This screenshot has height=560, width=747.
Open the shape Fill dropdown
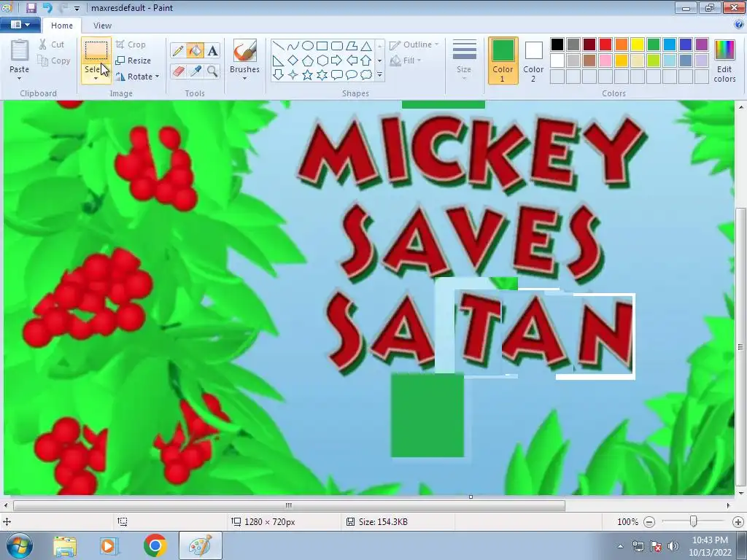point(406,61)
